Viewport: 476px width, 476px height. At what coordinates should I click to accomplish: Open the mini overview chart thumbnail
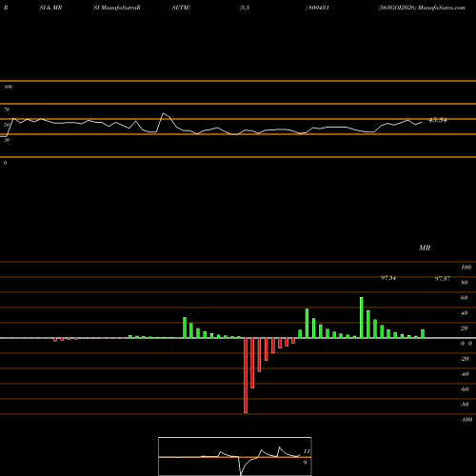(235, 456)
